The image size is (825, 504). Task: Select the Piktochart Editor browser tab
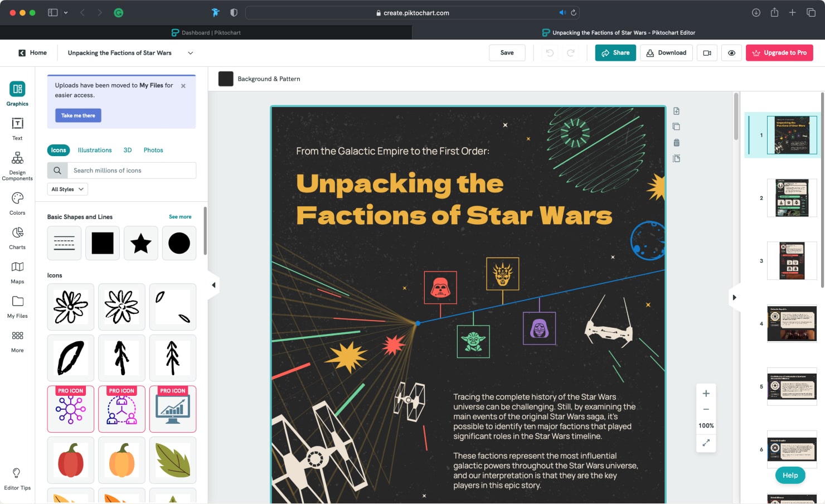(618, 32)
